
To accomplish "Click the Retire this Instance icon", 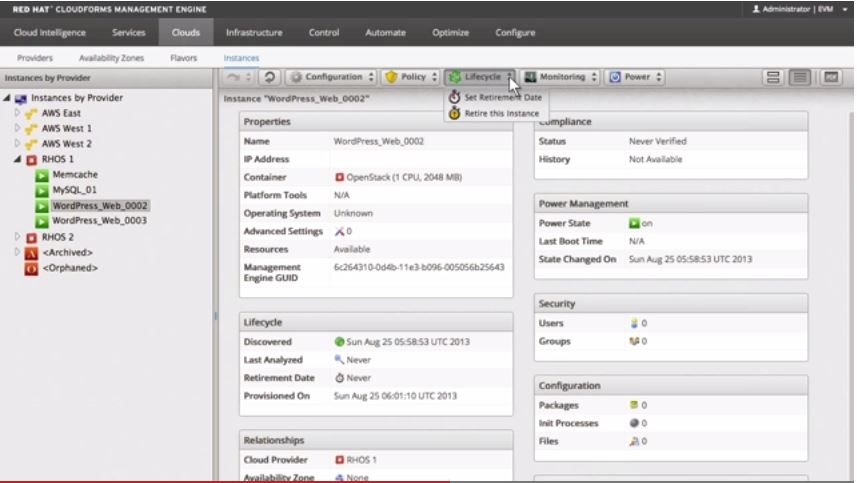I will (454, 113).
